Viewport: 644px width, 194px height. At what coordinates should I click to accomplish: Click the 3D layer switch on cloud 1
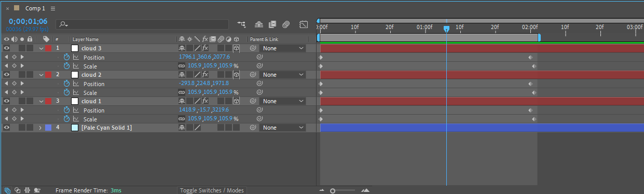(236, 101)
